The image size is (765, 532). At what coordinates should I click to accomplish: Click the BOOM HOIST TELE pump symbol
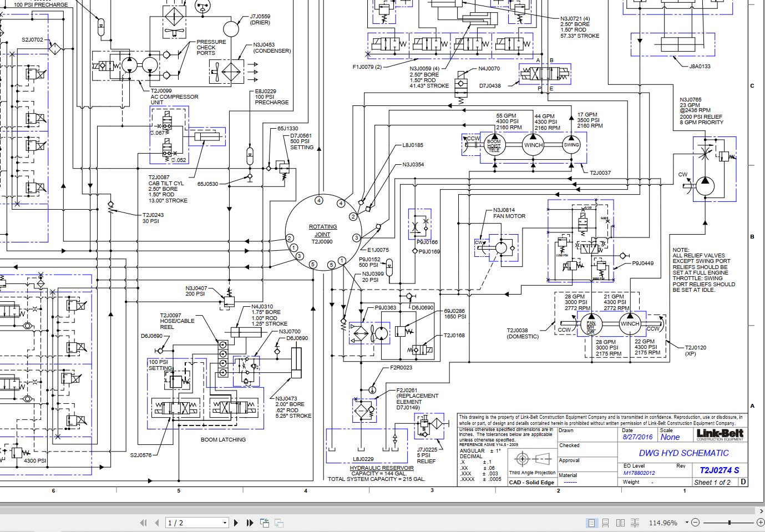click(494, 145)
